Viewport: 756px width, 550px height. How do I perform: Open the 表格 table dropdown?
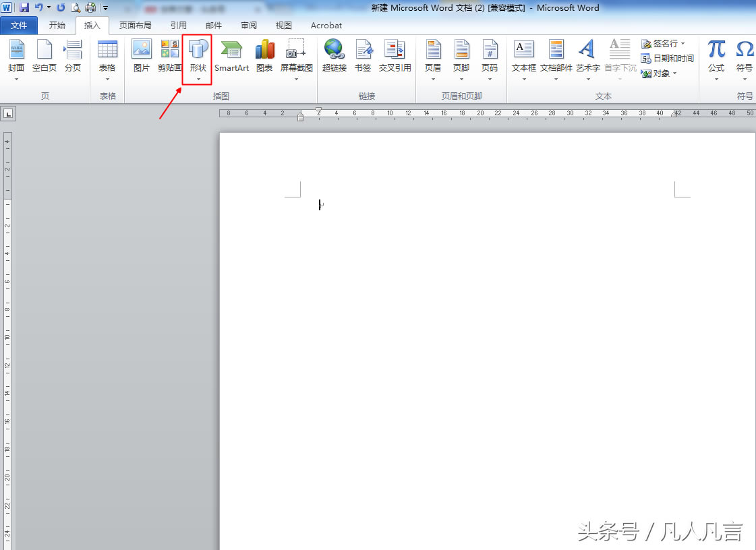[107, 59]
